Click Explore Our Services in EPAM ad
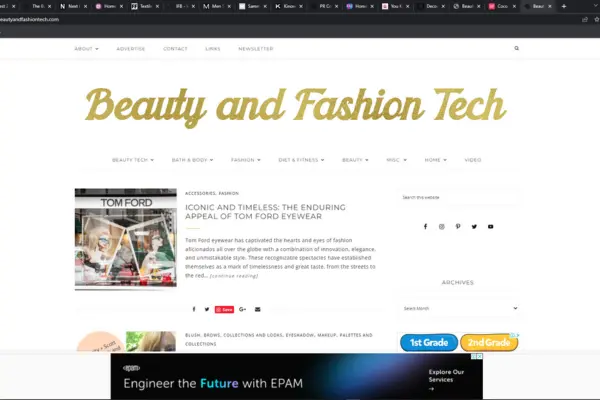Image resolution: width=600 pixels, height=400 pixels. tap(446, 380)
